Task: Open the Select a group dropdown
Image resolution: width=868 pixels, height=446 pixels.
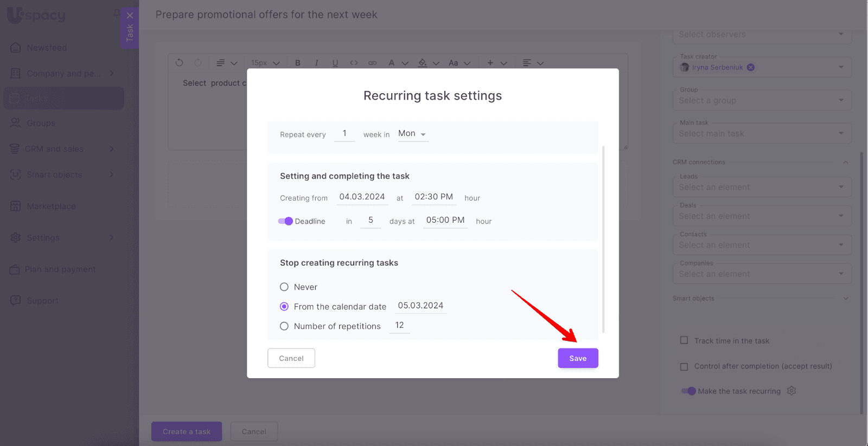Action: [762, 100]
